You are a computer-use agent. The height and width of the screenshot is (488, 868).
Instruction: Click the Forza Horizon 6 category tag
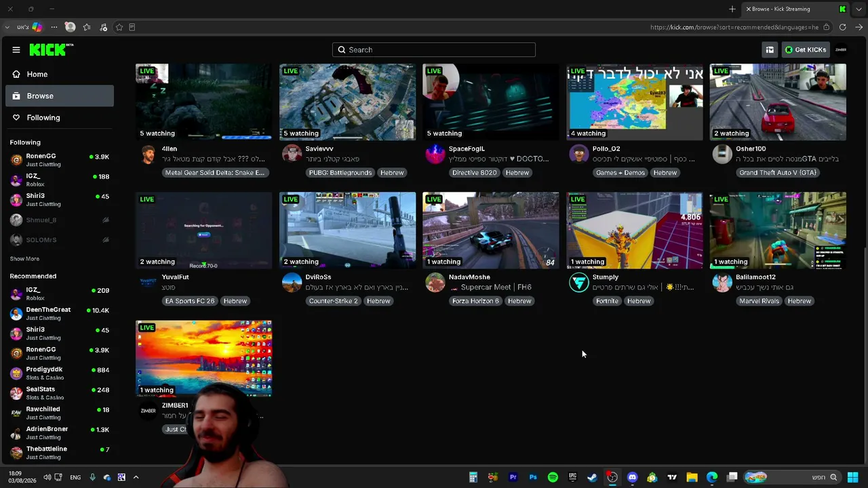click(475, 301)
